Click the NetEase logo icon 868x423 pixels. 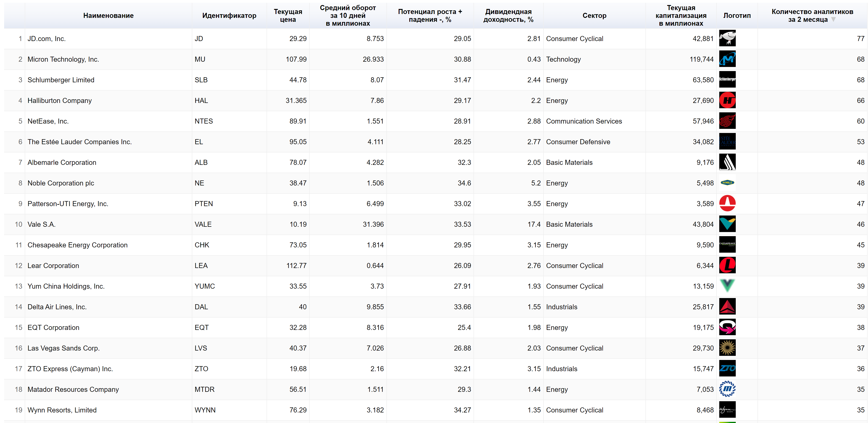727,121
